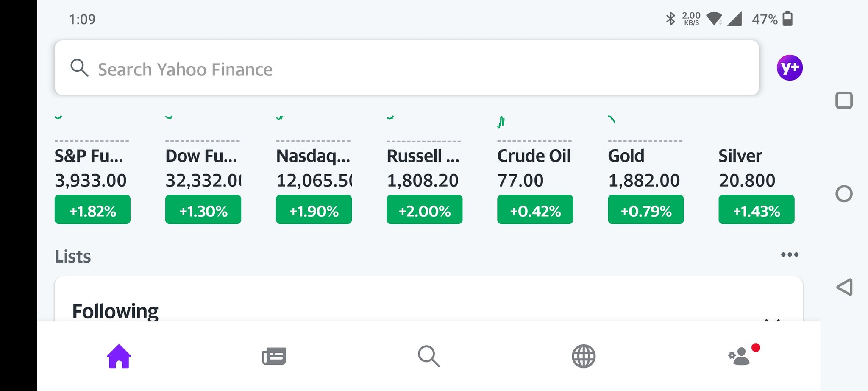Focus the Search Yahoo Finance field
868x391 pixels.
pyautogui.click(x=407, y=68)
